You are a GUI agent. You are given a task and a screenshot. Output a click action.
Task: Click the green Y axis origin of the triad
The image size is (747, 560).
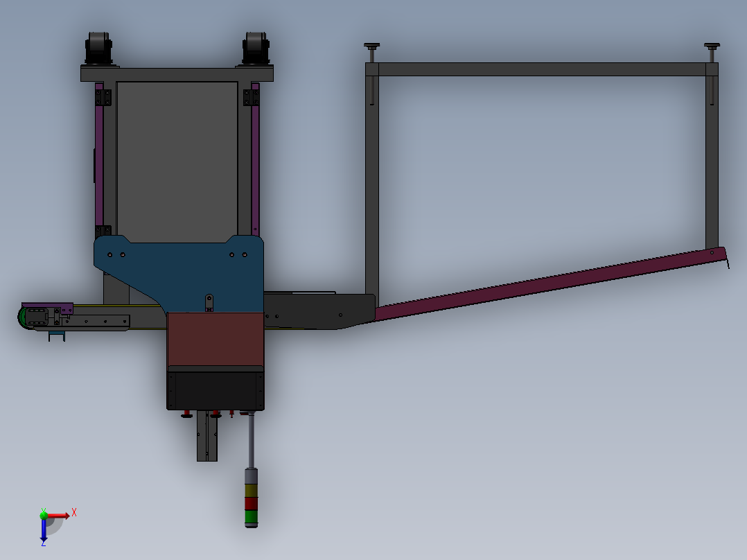(44, 515)
